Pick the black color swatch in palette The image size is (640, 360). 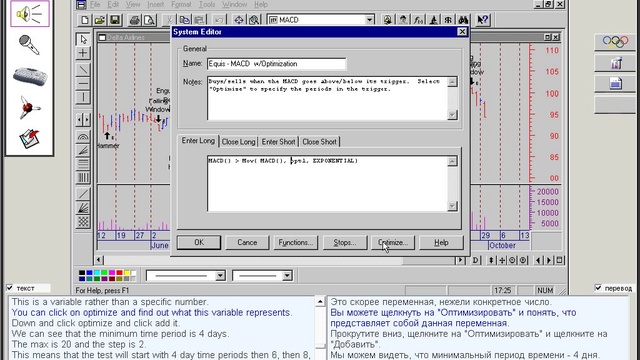coord(82,272)
